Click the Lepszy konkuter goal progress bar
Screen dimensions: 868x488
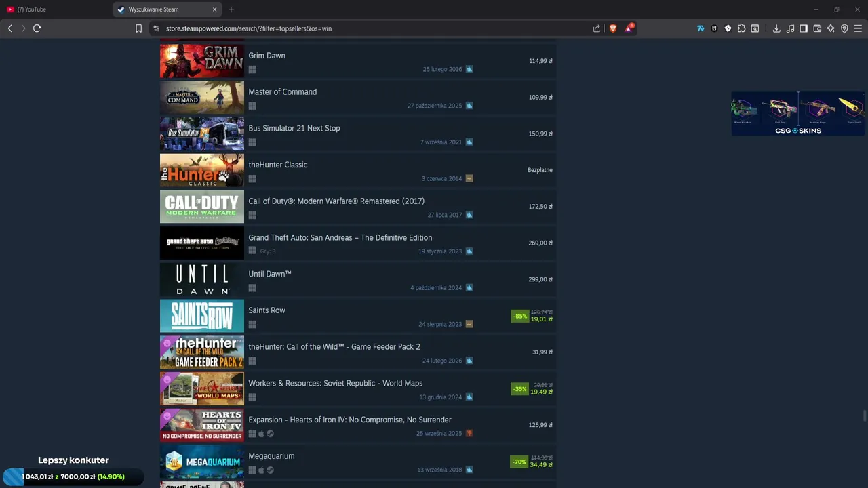click(x=73, y=476)
